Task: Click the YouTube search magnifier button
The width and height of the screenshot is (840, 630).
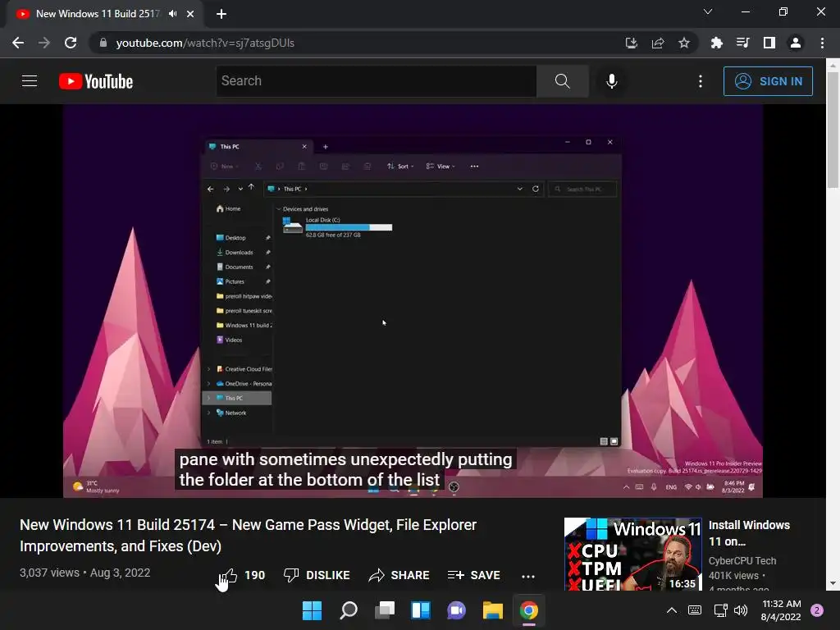Action: [x=562, y=81]
